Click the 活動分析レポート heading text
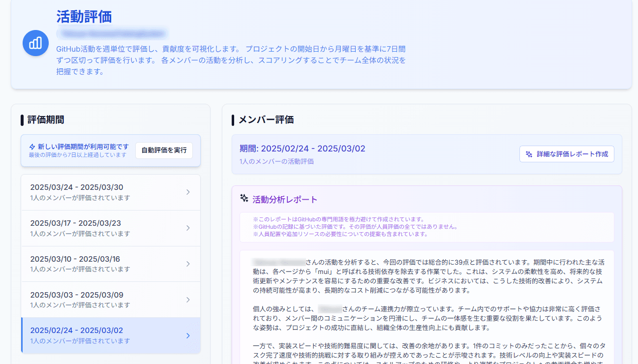638x364 pixels. (x=285, y=199)
